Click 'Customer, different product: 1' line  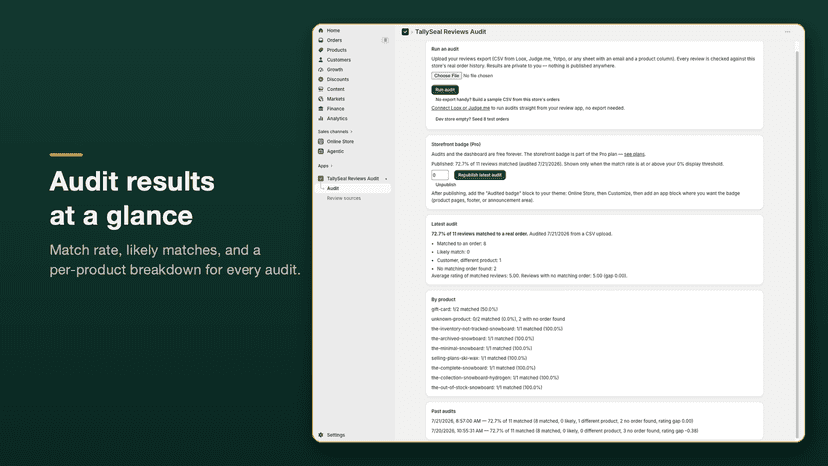point(469,260)
